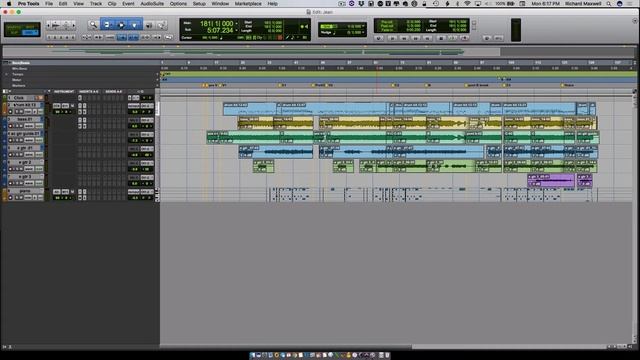Record-enable the drum kit 13 track
640x360 pixels.
coord(10,111)
